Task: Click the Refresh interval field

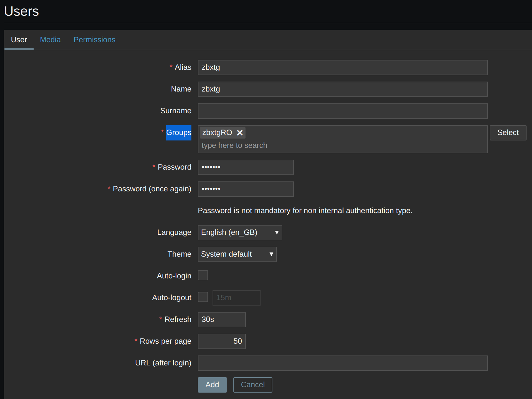Action: click(x=222, y=320)
